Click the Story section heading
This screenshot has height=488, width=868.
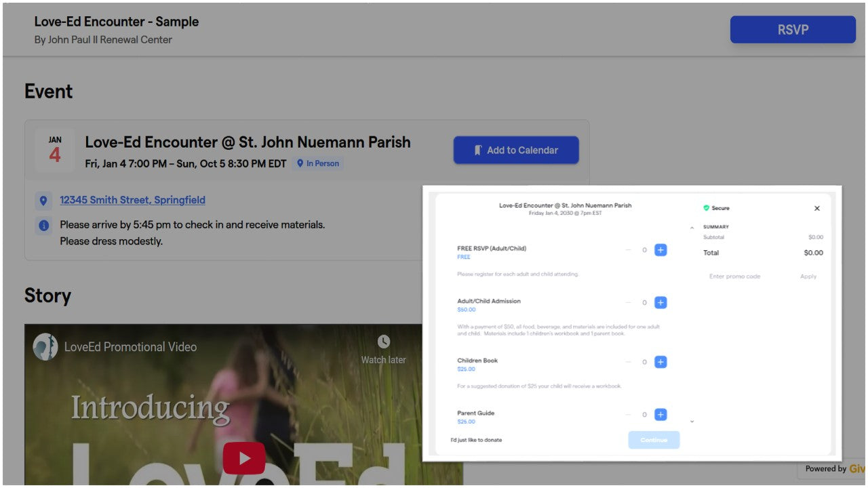(x=47, y=296)
